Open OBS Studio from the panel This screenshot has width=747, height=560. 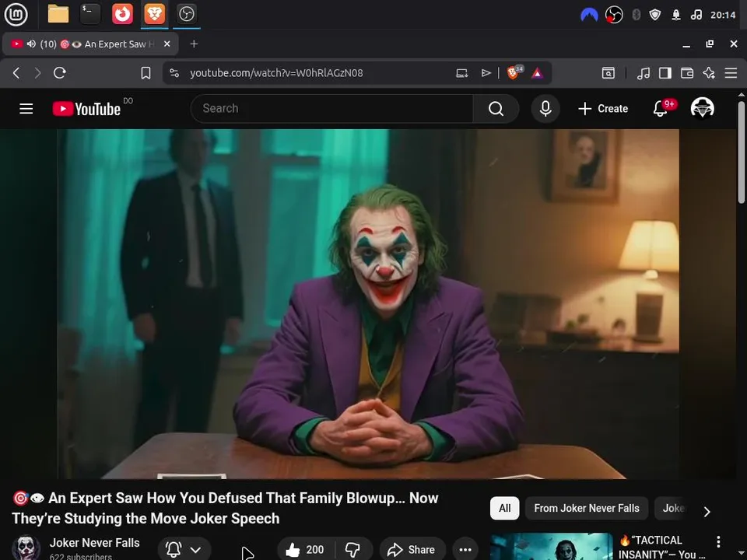point(186,14)
